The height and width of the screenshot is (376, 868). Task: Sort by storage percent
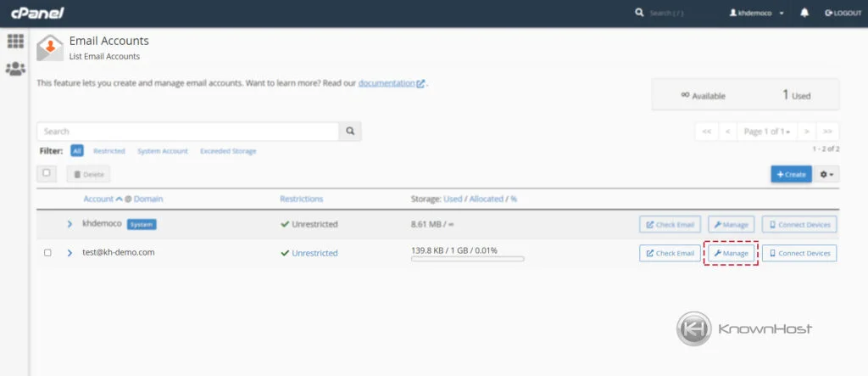coord(514,199)
